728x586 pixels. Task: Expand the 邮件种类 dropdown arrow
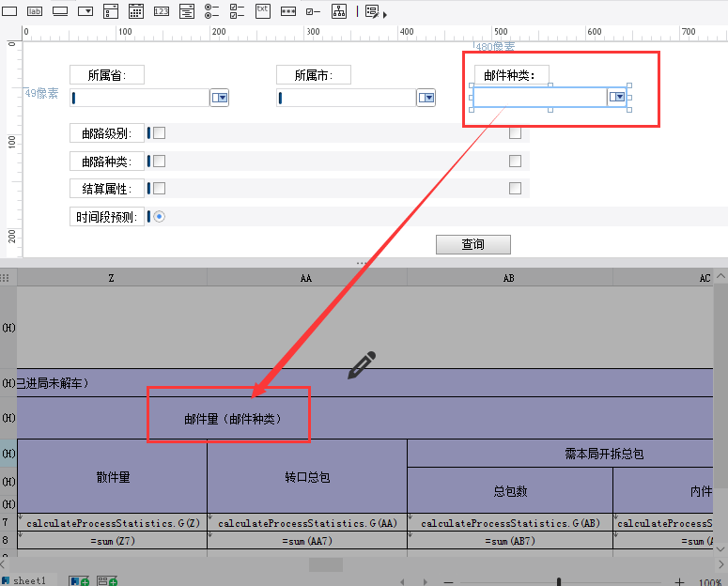[x=617, y=97]
